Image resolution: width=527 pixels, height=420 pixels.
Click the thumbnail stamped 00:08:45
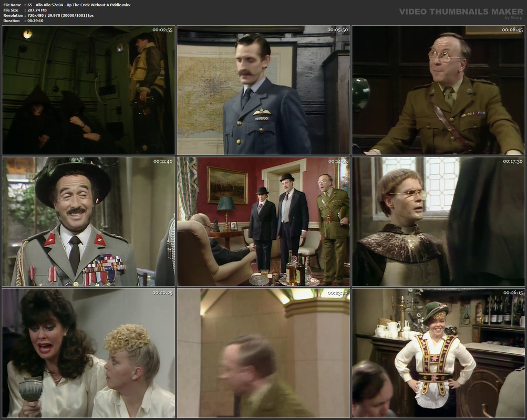(438, 90)
